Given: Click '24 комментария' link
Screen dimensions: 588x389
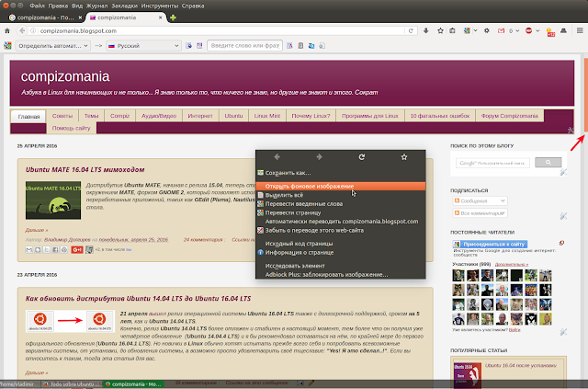Looking at the screenshot, I should pyautogui.click(x=203, y=239).
